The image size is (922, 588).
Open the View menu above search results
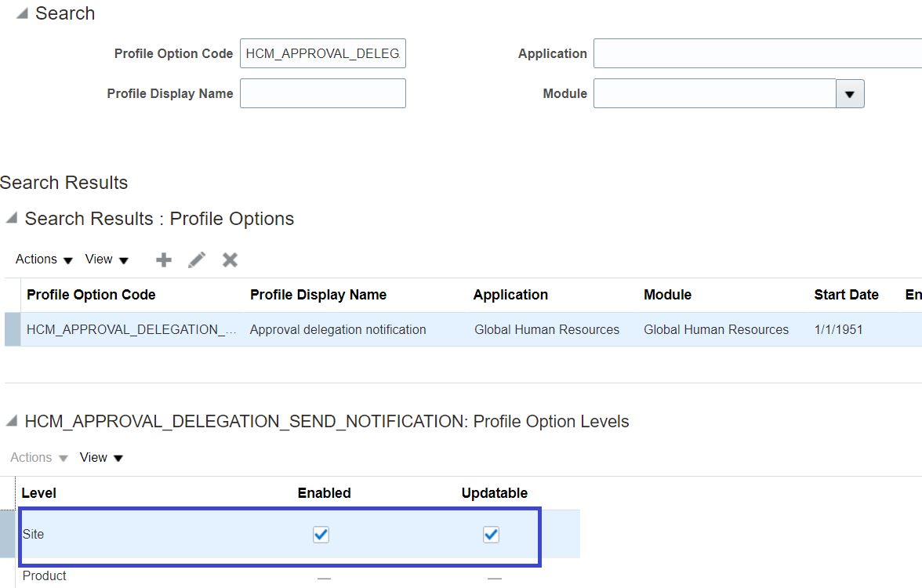(x=101, y=260)
